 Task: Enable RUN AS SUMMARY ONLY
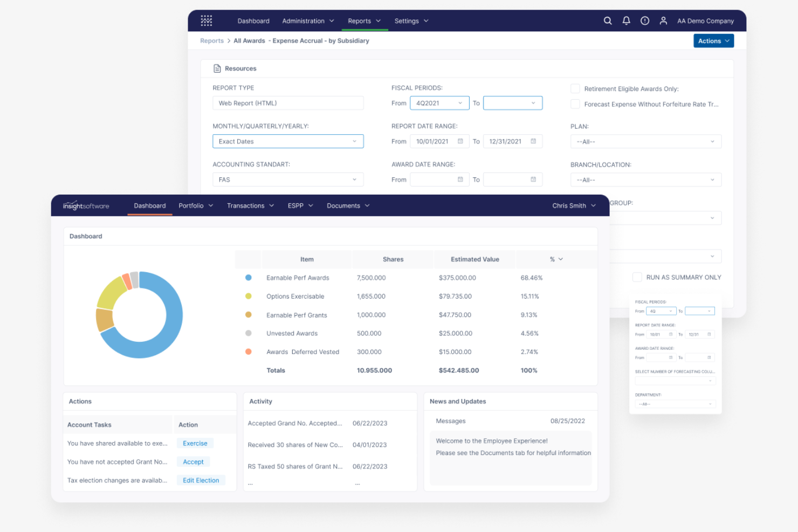[x=637, y=277]
